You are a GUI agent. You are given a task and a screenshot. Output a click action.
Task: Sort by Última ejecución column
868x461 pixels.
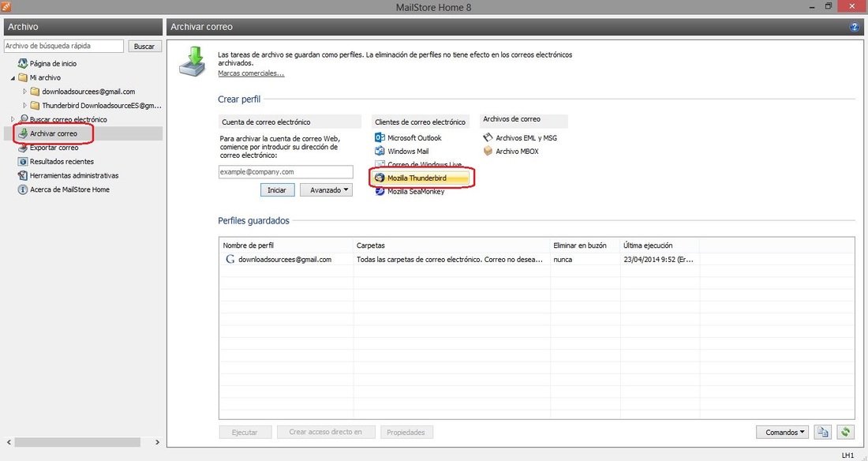click(x=660, y=245)
